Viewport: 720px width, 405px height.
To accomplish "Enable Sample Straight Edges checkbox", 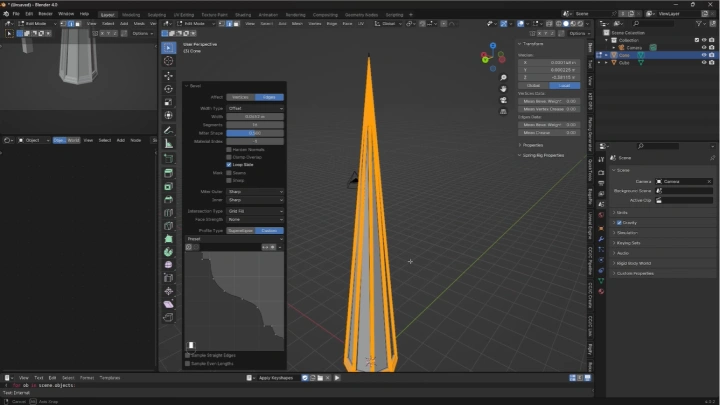I will pyautogui.click(x=187, y=355).
